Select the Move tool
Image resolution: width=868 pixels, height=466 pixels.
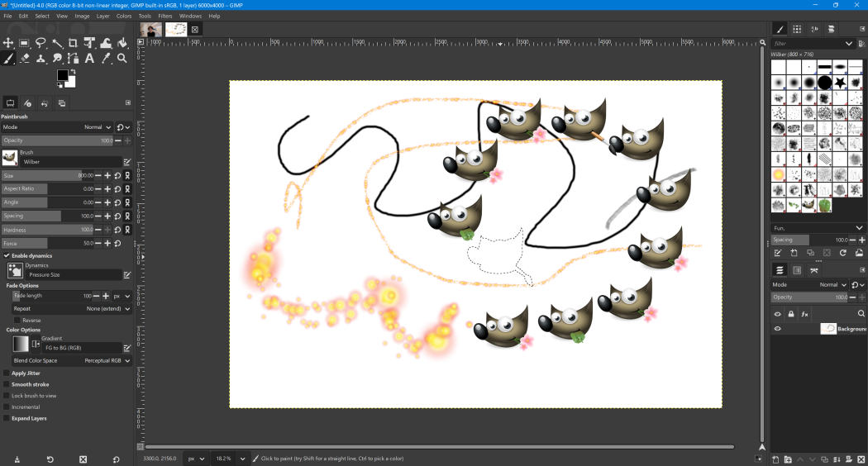pyautogui.click(x=8, y=43)
